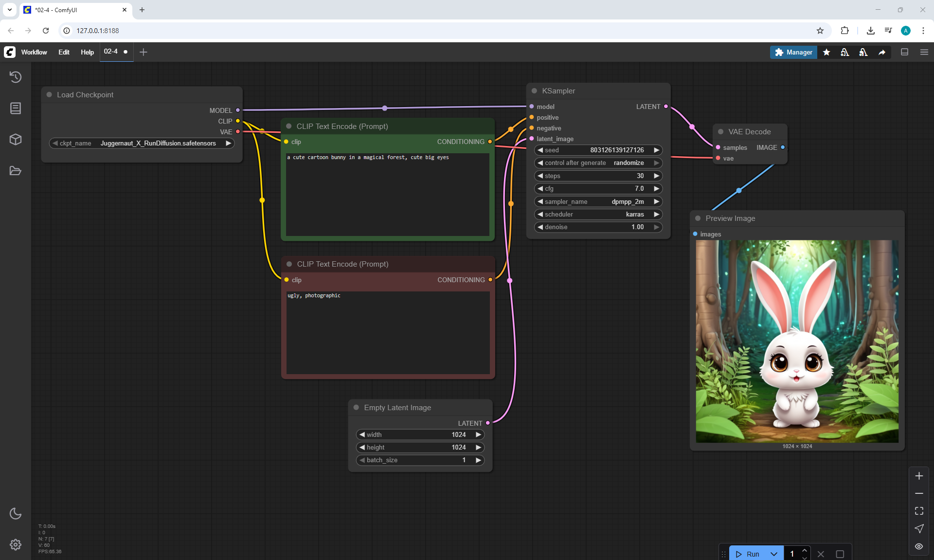Toggle dark theme moon icon

tap(16, 513)
